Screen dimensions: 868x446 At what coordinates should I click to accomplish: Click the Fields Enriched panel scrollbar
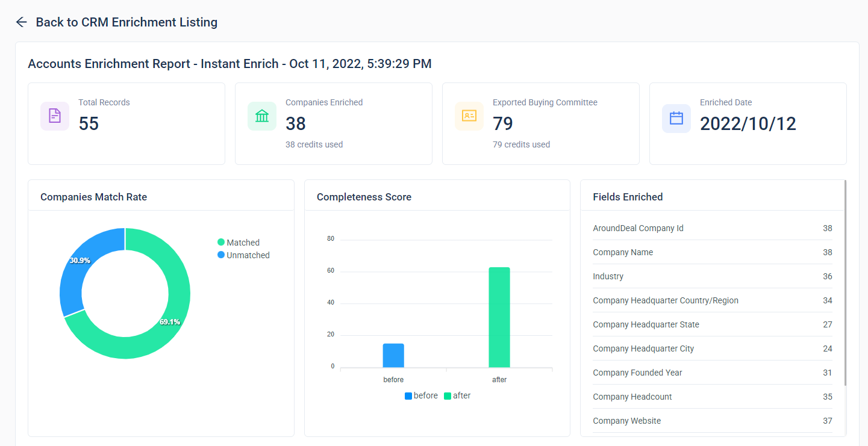point(846,283)
